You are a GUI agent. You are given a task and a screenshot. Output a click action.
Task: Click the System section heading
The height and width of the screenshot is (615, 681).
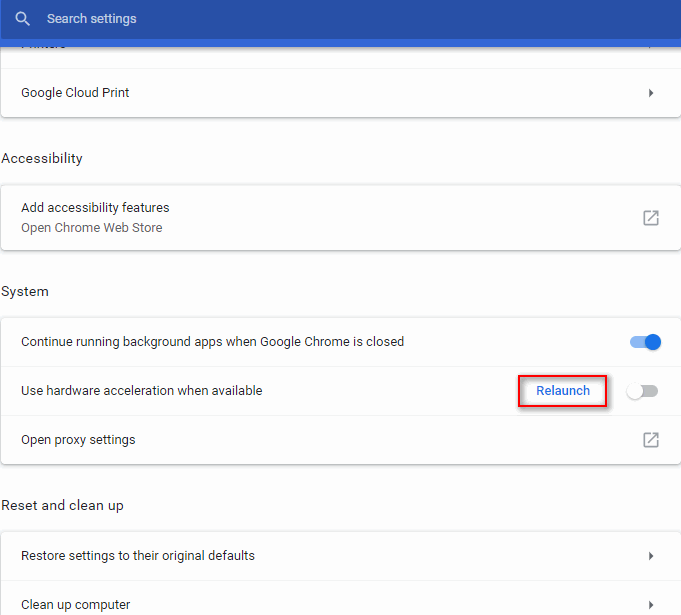tap(25, 292)
